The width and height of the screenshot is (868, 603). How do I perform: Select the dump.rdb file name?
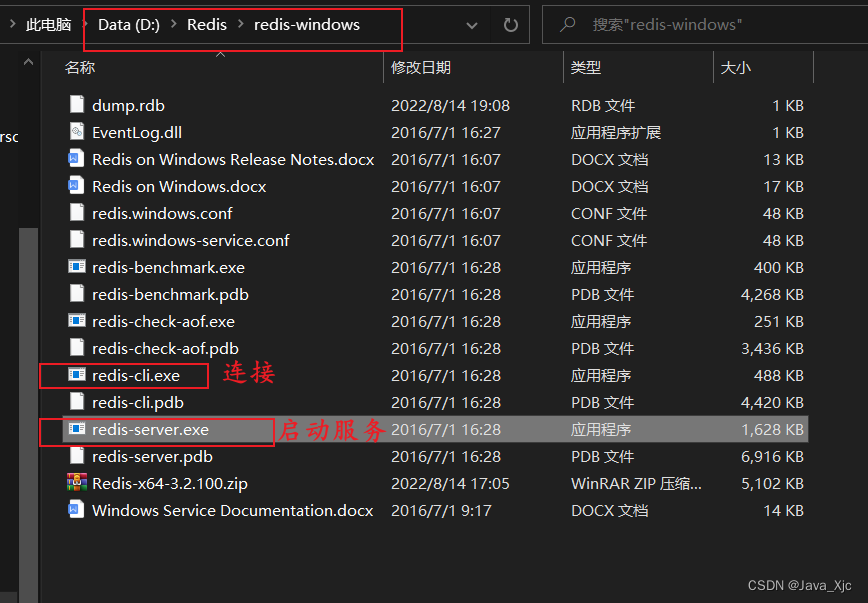[x=128, y=105]
